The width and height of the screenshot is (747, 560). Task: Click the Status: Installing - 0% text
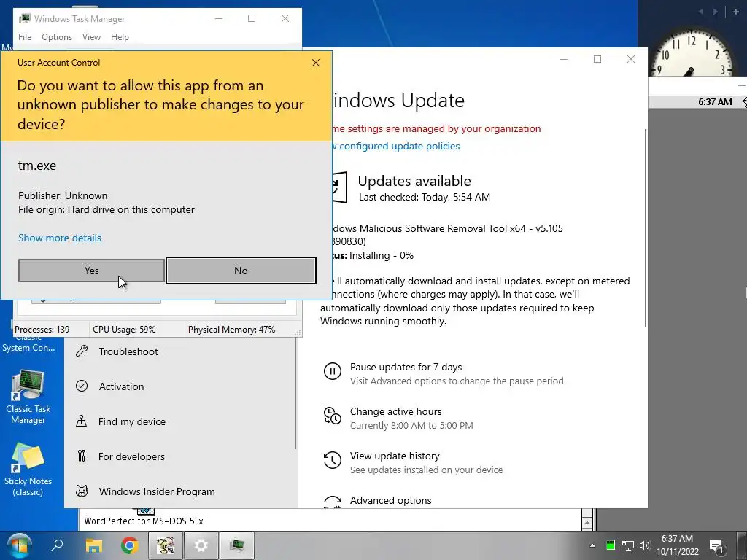pyautogui.click(x=373, y=256)
